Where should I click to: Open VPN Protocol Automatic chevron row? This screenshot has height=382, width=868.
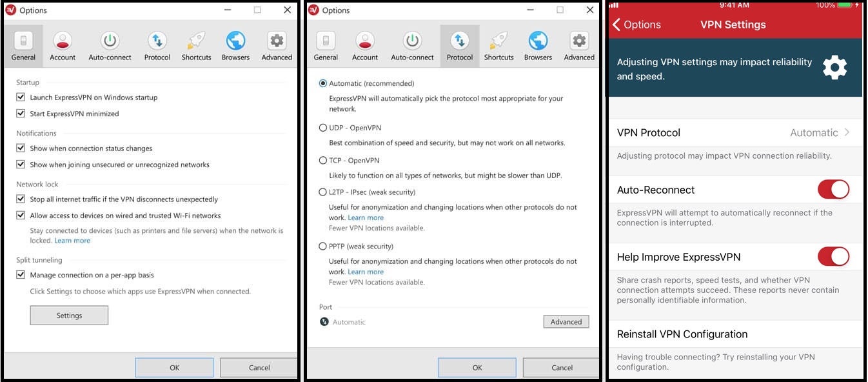(x=735, y=132)
